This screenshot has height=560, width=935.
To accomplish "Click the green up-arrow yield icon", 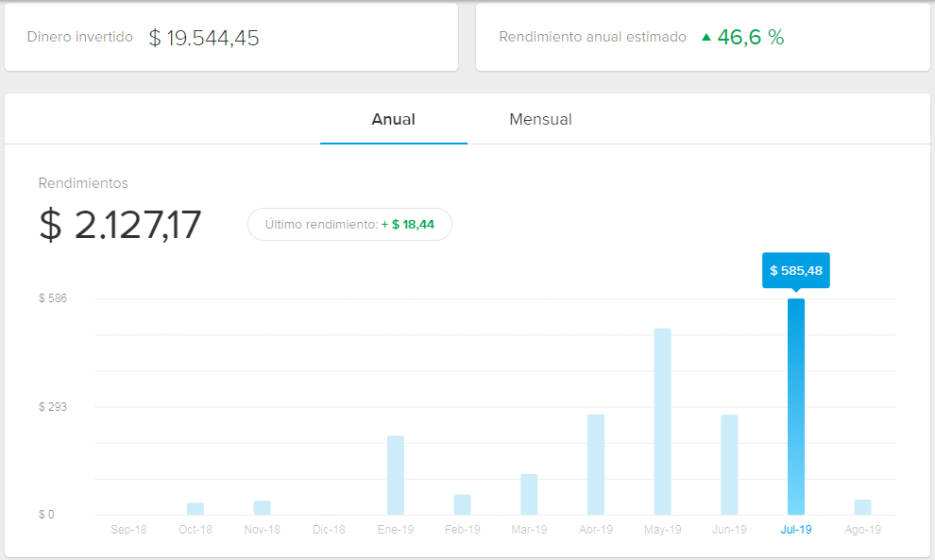I will pyautogui.click(x=706, y=37).
